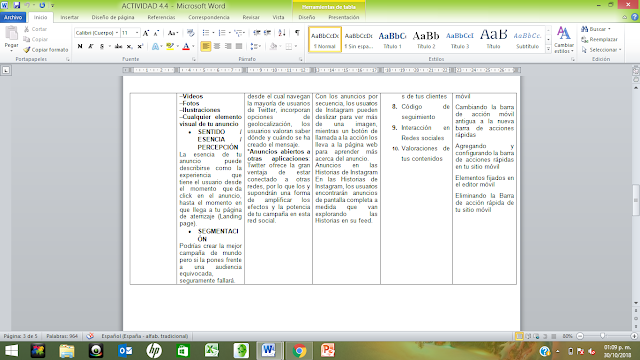Open the Insertar ribbon tab
This screenshot has width=640, height=360.
click(x=69, y=17)
